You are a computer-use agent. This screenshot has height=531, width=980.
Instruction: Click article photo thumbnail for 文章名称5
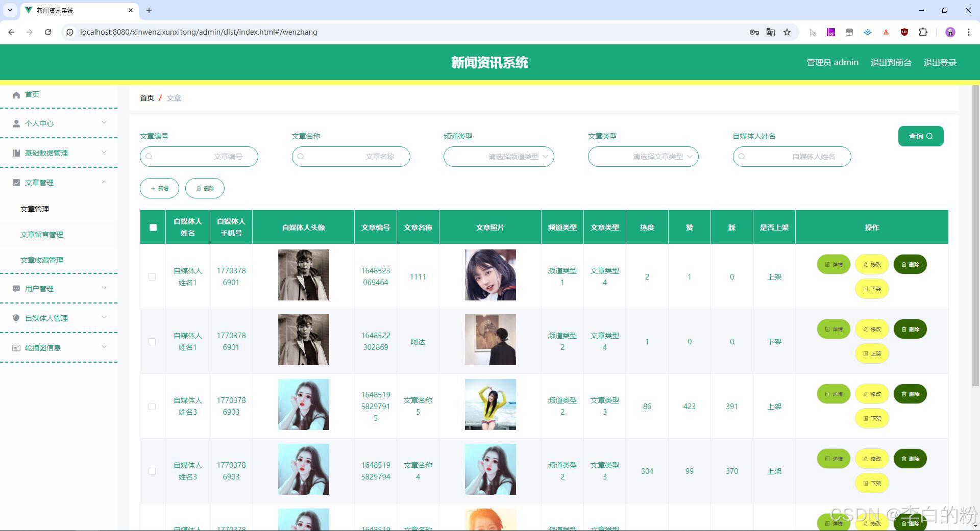[490, 404]
